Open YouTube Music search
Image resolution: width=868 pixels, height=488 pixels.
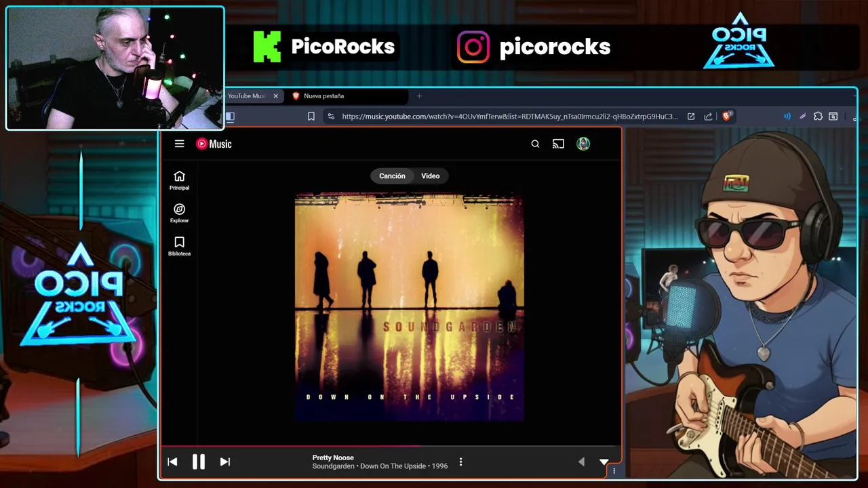pos(535,144)
